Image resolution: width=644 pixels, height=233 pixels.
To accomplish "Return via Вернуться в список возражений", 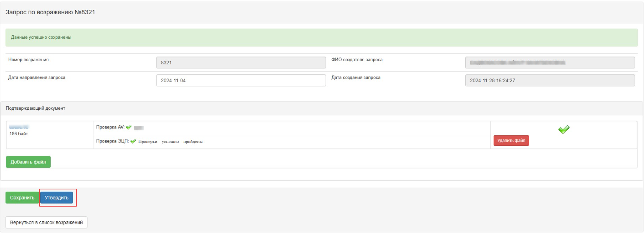I will click(x=46, y=222).
